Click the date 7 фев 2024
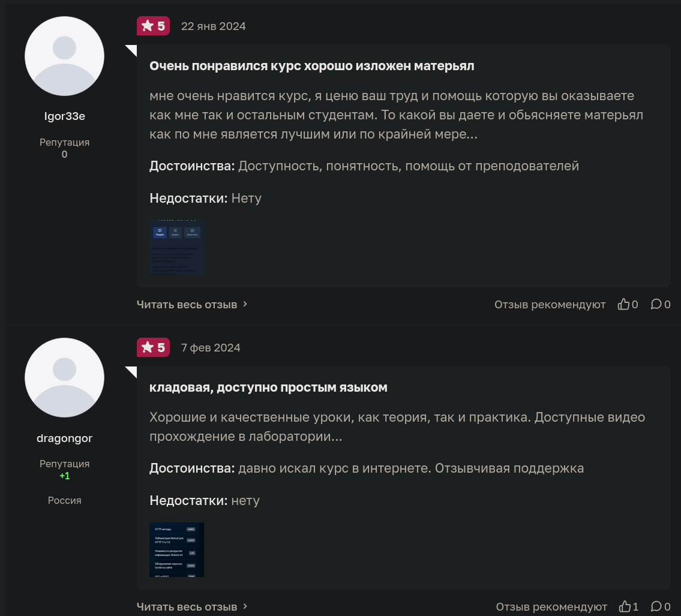Viewport: 681px width, 616px height. pos(211,348)
